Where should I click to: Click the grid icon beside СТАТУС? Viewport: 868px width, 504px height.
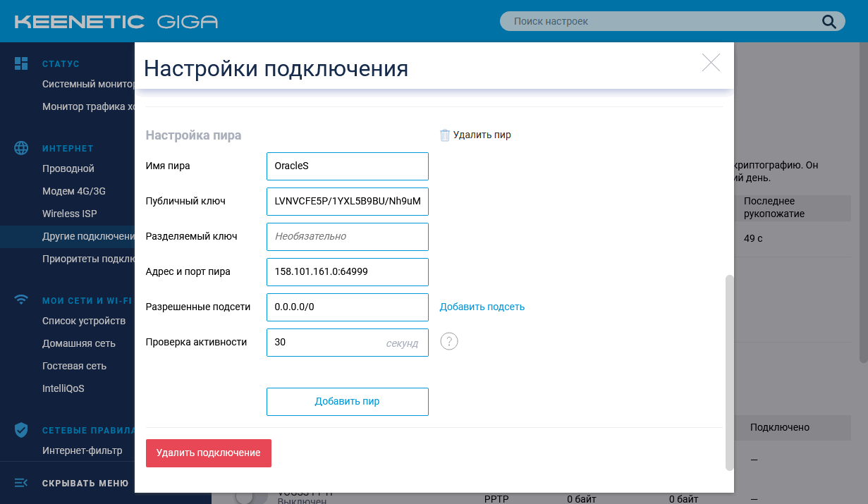click(21, 63)
